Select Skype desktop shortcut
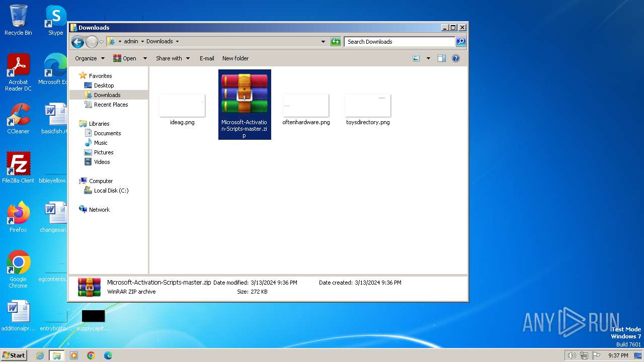Viewport: 644px width, 362px height. [56, 20]
